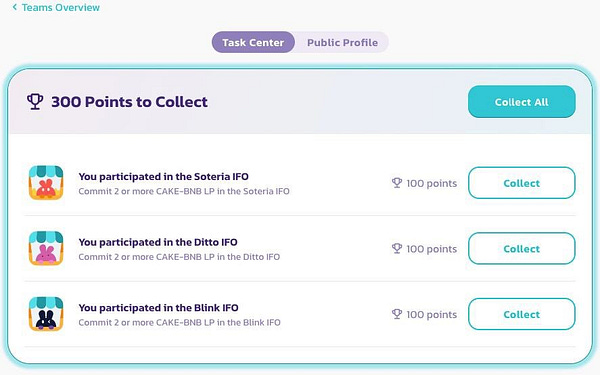Viewport: 600px width, 375px height.
Task: Collect points for the Ditto IFO
Action: [x=522, y=248]
